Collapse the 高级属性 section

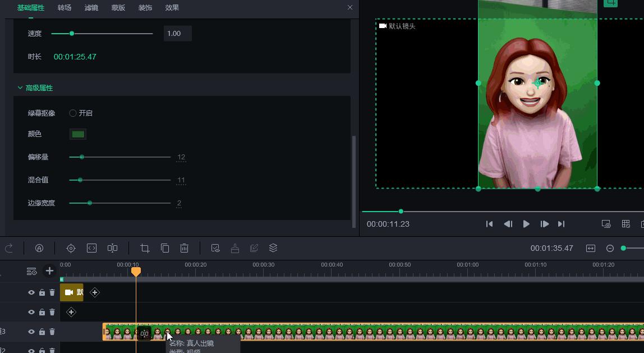click(20, 88)
